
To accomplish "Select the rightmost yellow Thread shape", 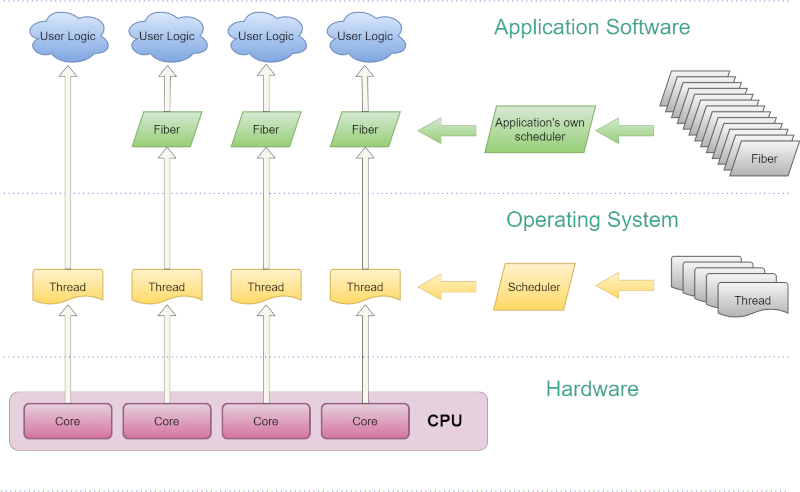I will pos(365,286).
